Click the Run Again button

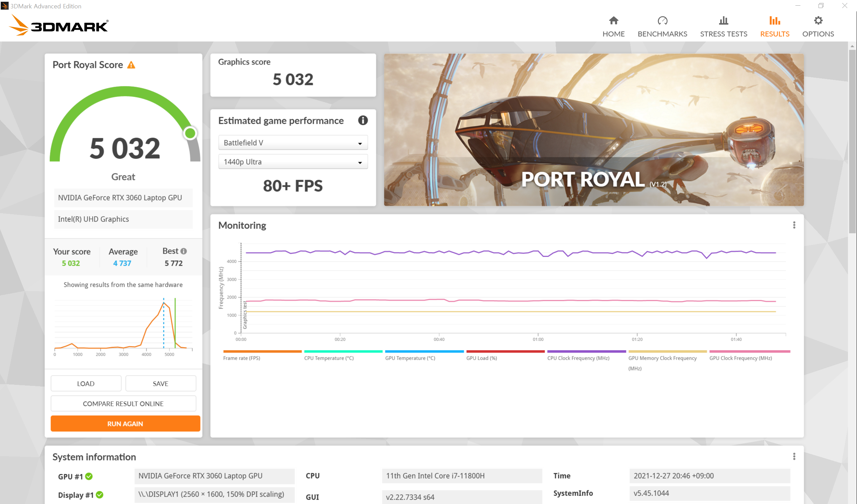pyautogui.click(x=125, y=424)
